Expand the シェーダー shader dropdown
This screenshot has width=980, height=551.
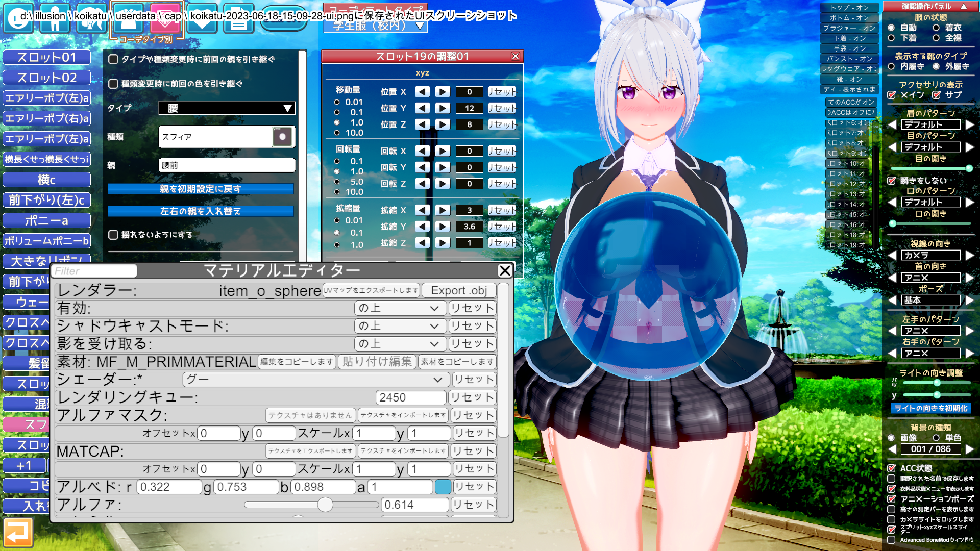coord(316,380)
